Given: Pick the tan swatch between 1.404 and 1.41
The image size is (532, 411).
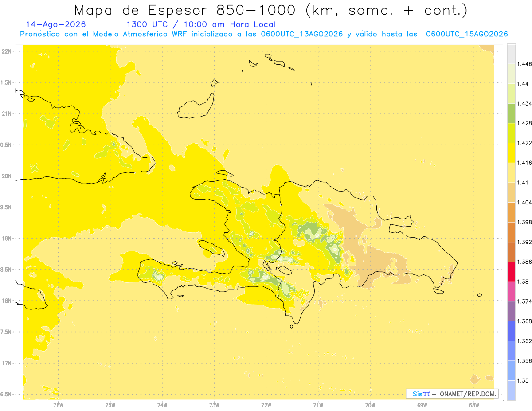Looking at the screenshot, I should [511, 192].
